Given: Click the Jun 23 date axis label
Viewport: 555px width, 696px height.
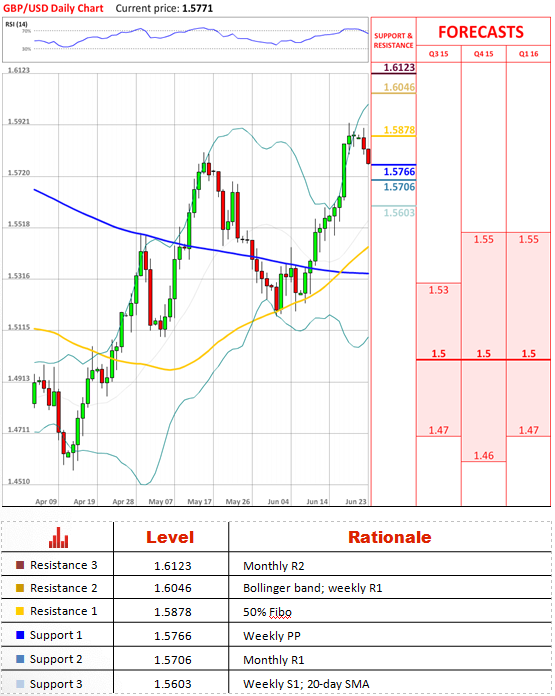Looking at the screenshot, I should [x=356, y=501].
